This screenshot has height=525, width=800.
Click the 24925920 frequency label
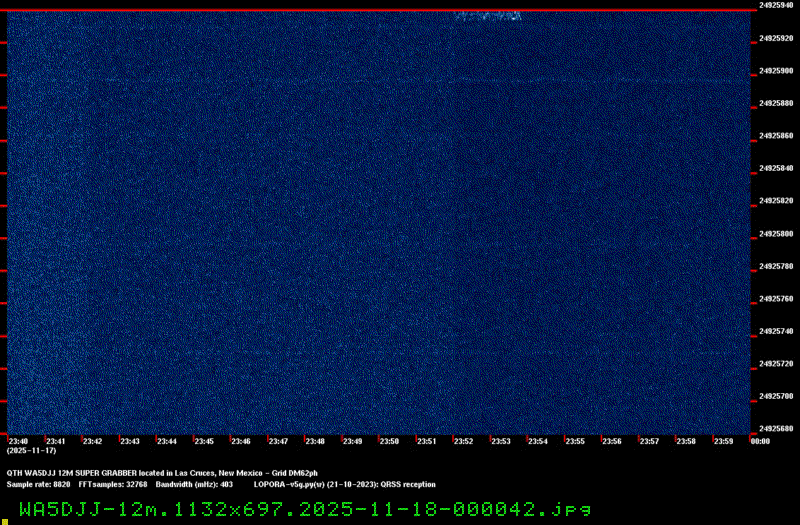click(776, 38)
